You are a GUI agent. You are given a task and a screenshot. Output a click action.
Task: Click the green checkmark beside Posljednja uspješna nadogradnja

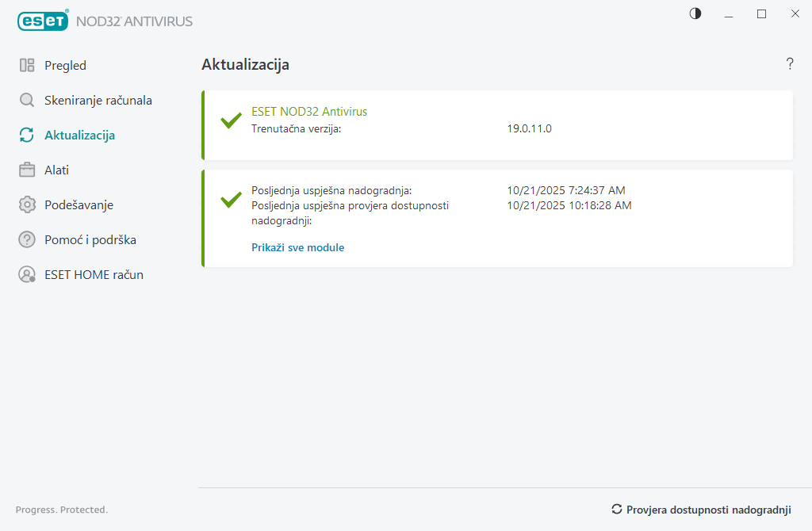[x=231, y=199]
